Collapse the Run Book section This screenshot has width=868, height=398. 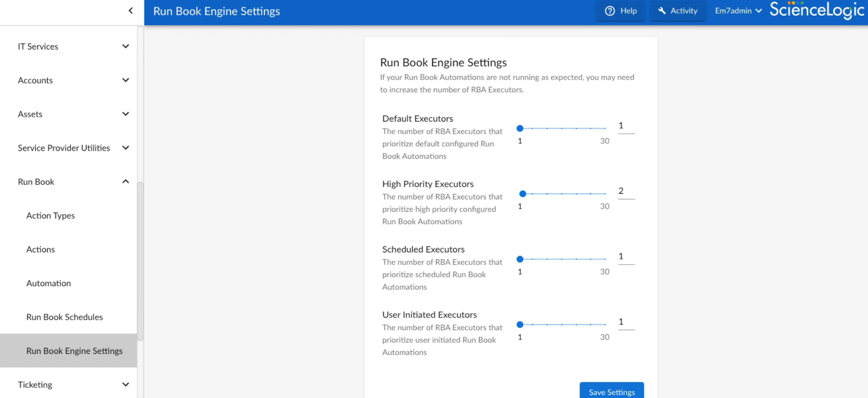click(x=126, y=182)
